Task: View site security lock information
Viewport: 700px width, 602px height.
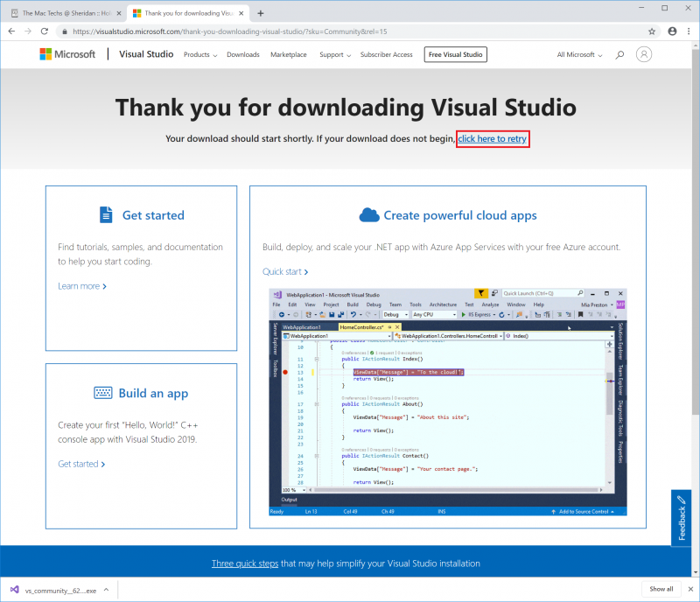Action: pos(65,31)
